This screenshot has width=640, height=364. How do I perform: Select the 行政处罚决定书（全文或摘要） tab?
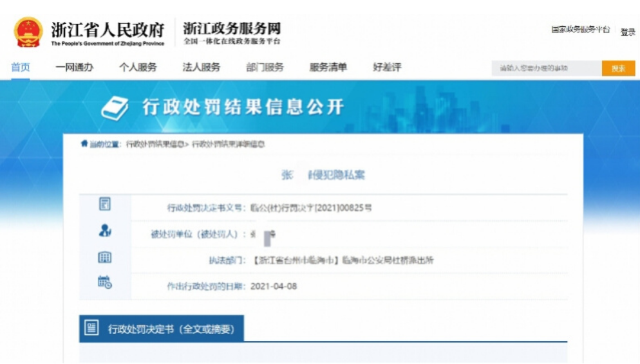point(171,329)
